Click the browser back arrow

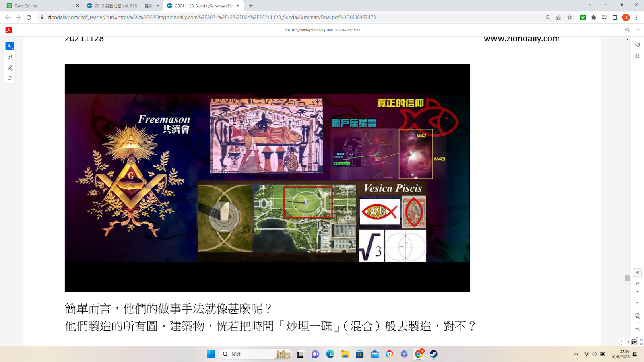7,17
